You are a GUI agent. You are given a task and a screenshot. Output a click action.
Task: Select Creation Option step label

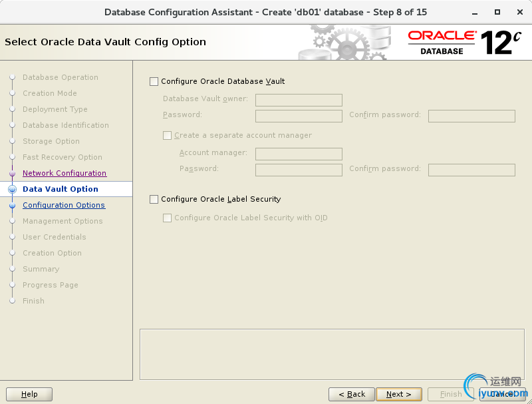coord(53,253)
